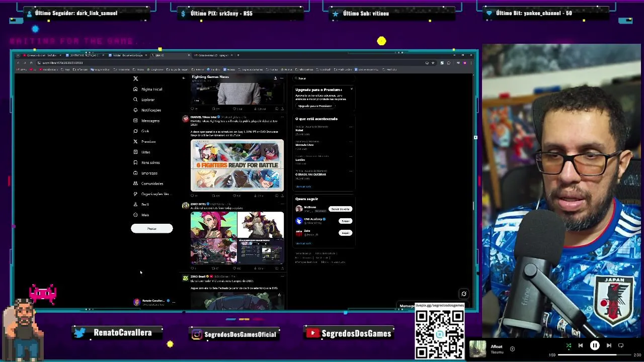Follow the Zeke account
This screenshot has width=644, height=362.
coord(346,233)
